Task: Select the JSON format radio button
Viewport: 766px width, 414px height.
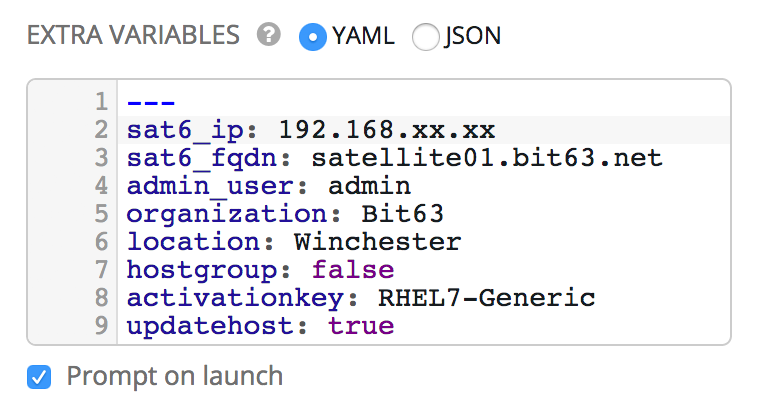Action: pyautogui.click(x=426, y=37)
